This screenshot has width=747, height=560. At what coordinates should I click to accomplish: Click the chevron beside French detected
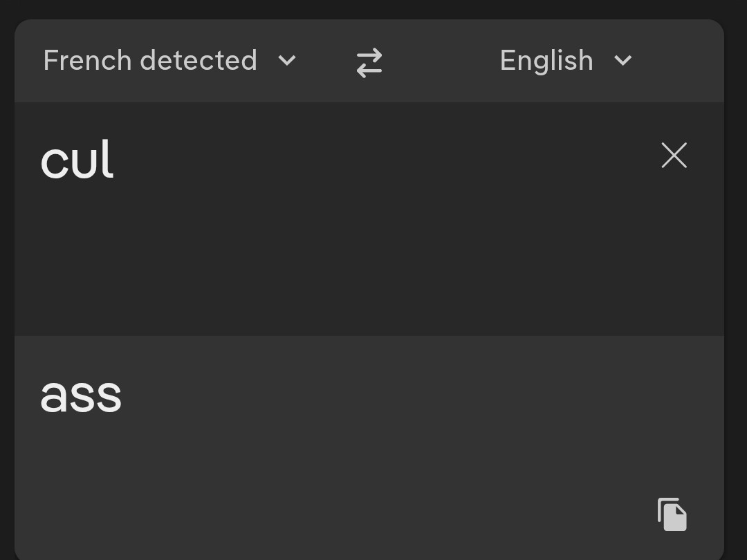[287, 61]
